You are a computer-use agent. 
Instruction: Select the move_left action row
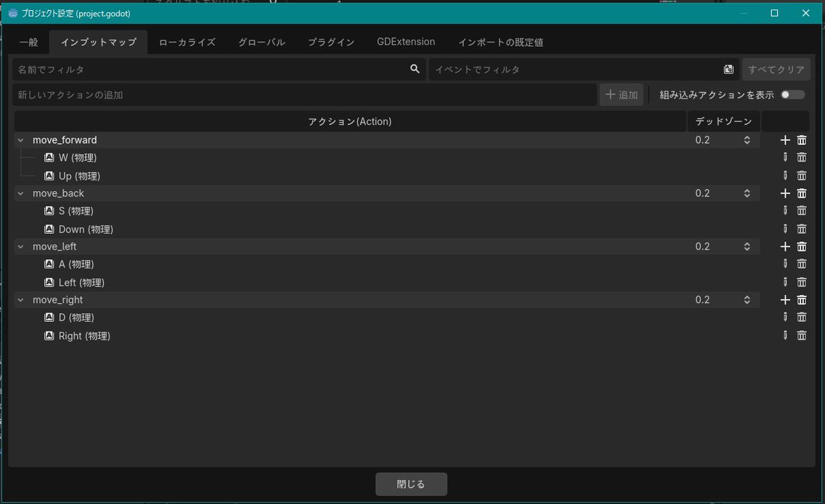click(387, 246)
